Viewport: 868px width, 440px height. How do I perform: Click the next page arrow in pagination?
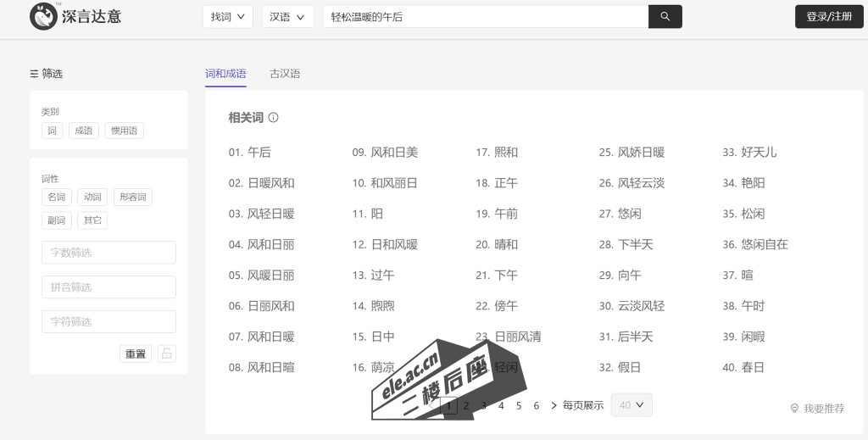[x=554, y=405]
